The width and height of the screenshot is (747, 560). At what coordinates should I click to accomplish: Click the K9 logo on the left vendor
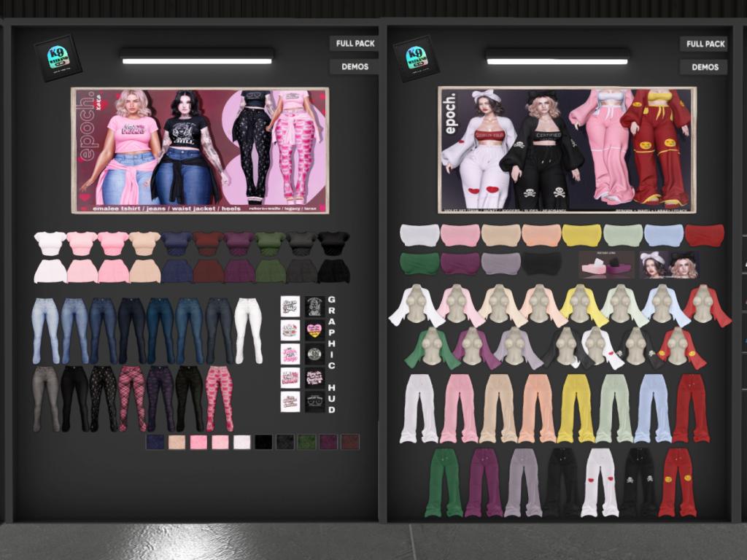[58, 58]
